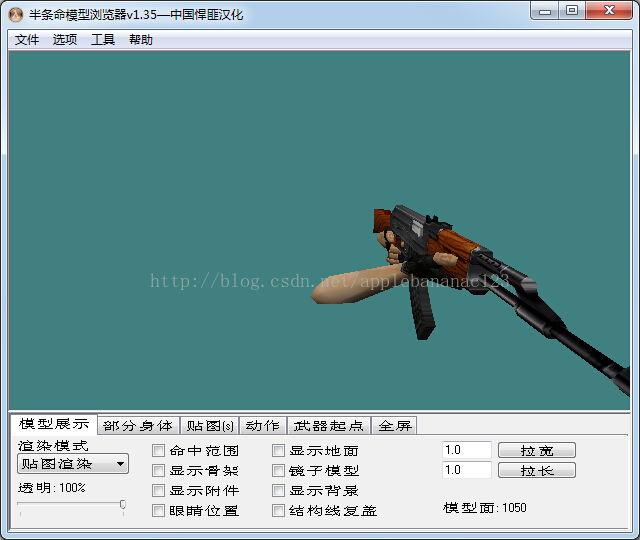
Task: Switch to the 动作 tab
Action: [262, 426]
